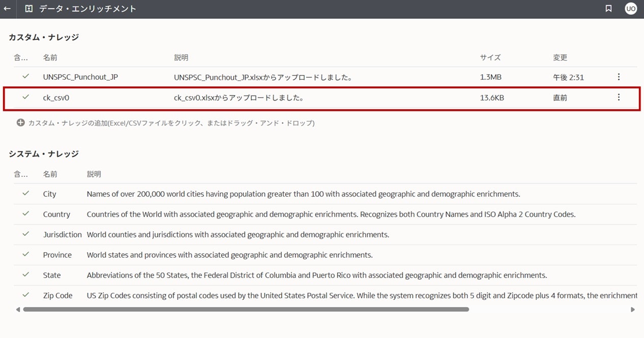Click the カスタム・ナレッジ section heading

(x=44, y=38)
